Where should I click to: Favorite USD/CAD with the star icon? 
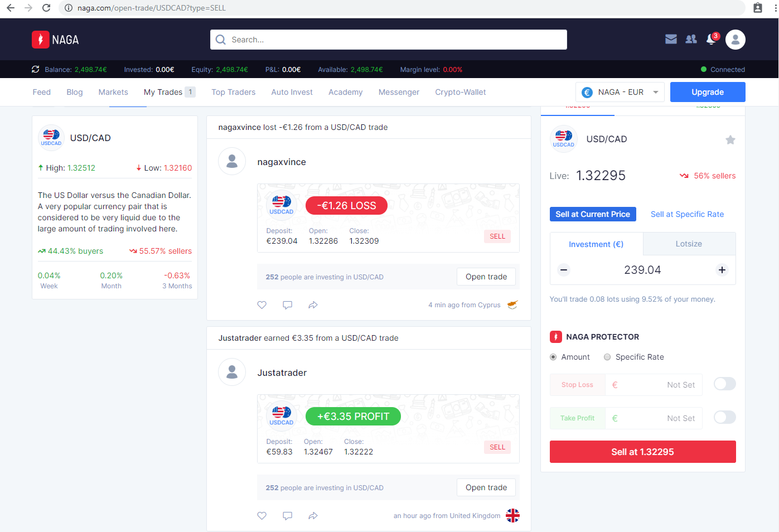coord(730,139)
